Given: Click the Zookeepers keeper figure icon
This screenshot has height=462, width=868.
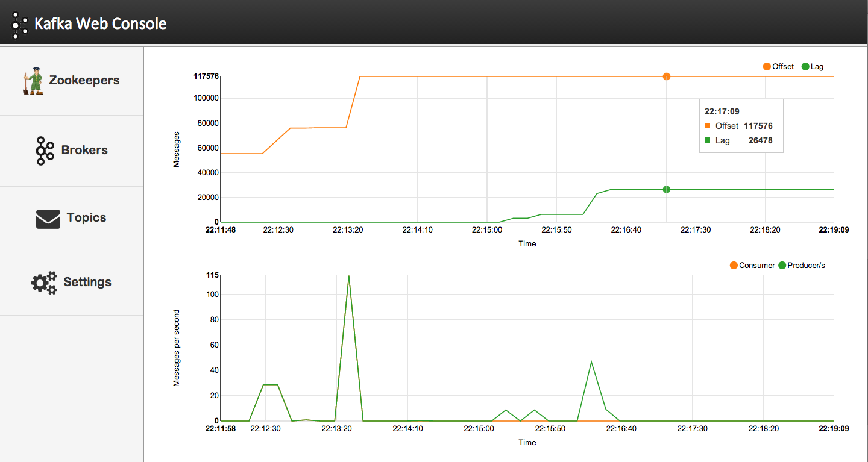Looking at the screenshot, I should click(33, 81).
